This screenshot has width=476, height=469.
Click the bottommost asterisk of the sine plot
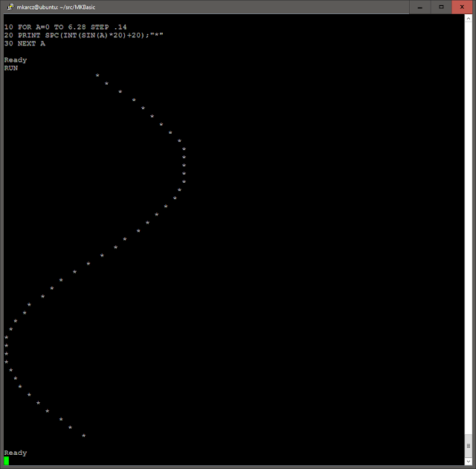click(x=84, y=436)
